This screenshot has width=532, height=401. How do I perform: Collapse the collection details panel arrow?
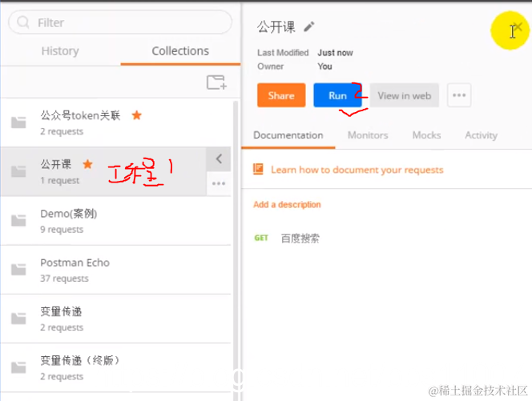tap(219, 158)
